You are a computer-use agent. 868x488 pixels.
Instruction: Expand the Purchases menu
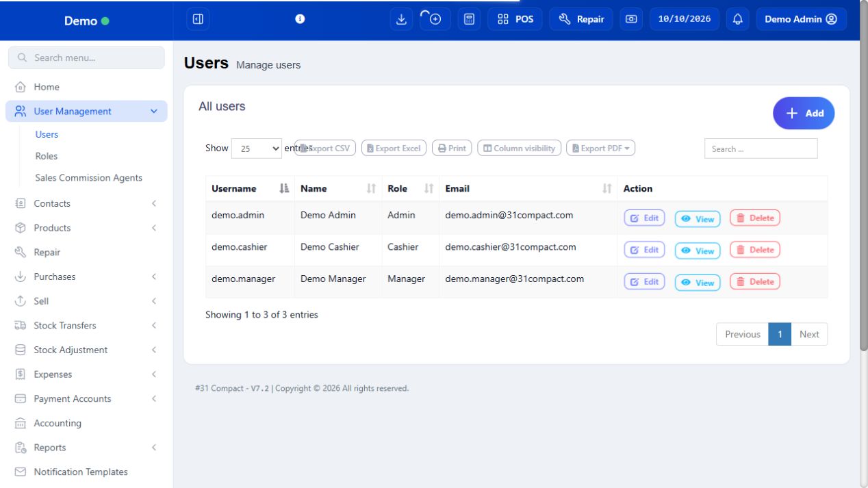(86, 277)
